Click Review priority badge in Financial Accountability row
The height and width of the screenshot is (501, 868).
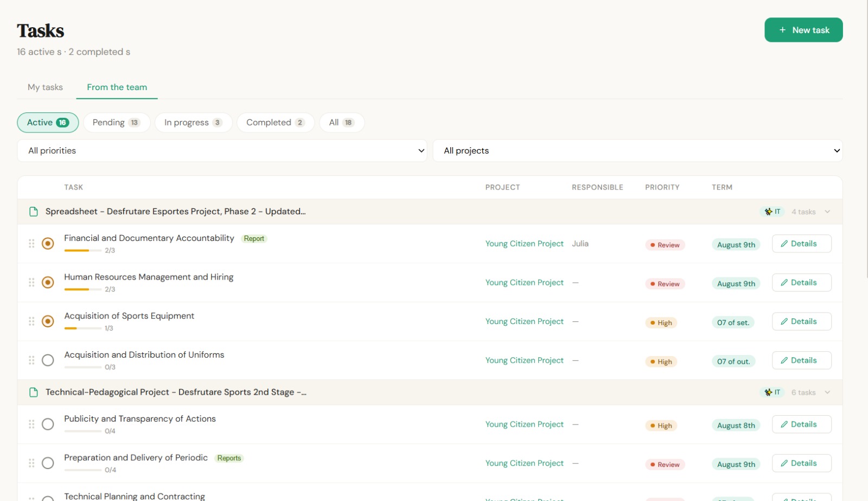tap(665, 245)
